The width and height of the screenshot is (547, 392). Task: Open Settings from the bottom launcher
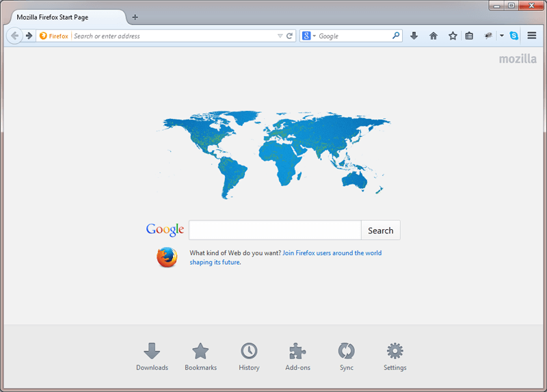[395, 356]
